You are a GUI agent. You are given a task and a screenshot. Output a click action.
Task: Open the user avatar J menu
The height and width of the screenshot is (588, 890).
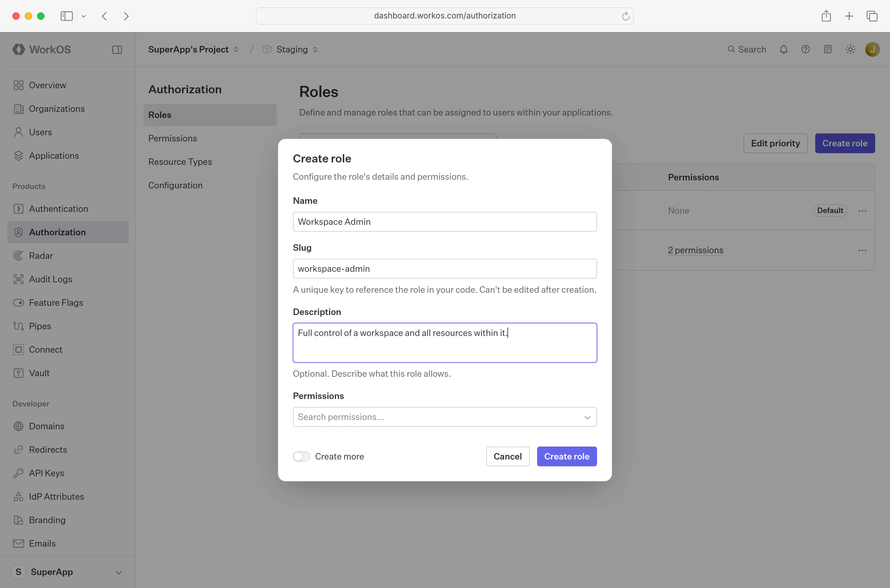tap(872, 49)
